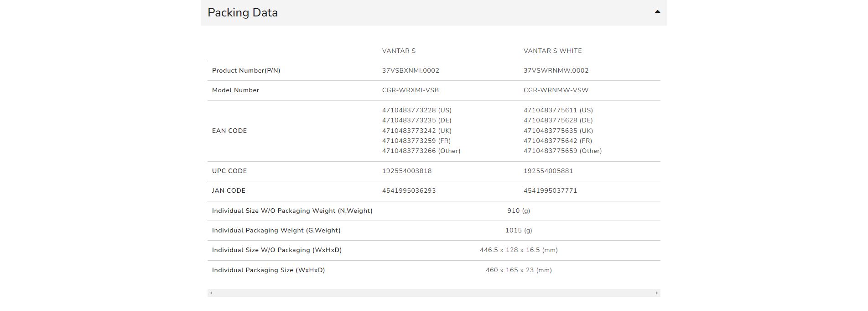The image size is (868, 311).
Task: Select UPC code 192554005881
Action: tap(548, 171)
